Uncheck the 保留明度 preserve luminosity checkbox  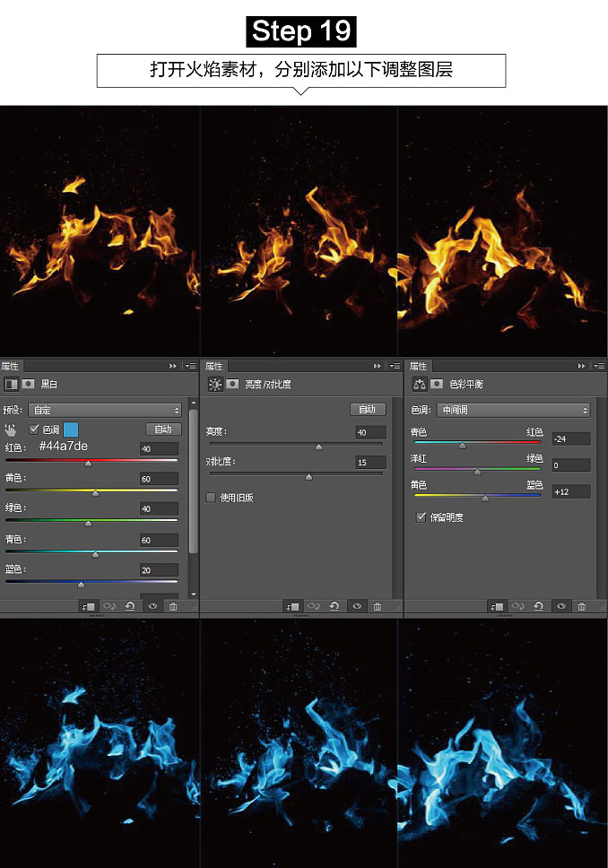click(x=421, y=517)
